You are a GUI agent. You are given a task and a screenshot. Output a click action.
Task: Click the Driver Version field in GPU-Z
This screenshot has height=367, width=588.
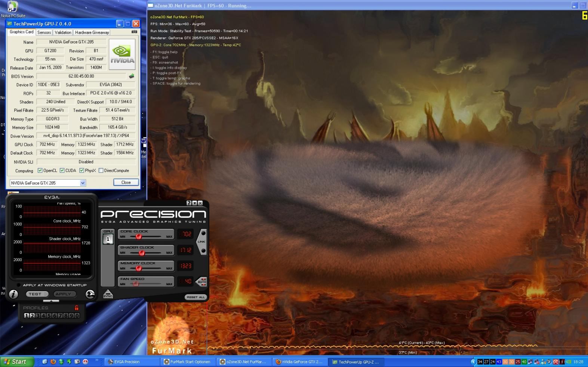86,136
